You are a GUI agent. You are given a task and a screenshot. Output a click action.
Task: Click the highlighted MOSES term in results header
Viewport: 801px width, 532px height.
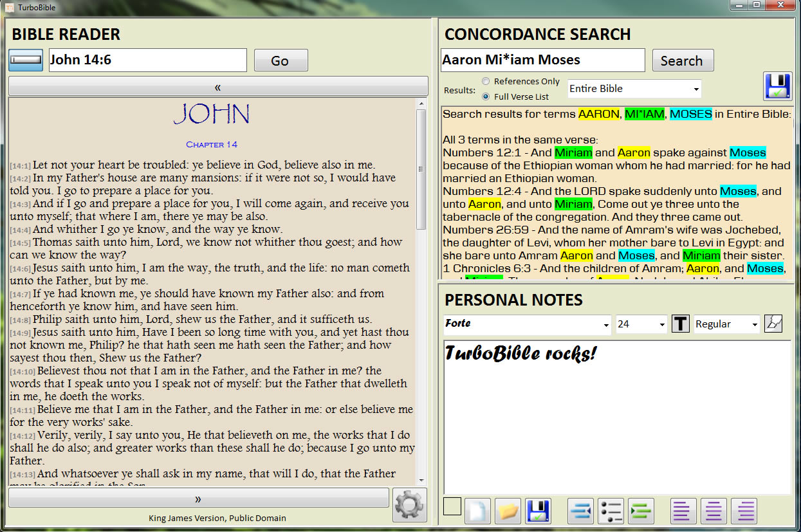point(691,115)
